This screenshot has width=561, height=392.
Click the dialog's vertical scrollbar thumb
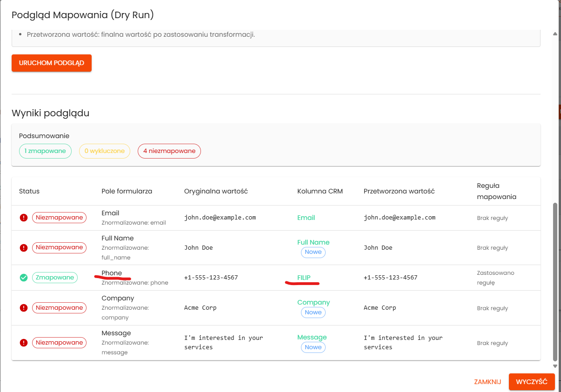(554, 281)
